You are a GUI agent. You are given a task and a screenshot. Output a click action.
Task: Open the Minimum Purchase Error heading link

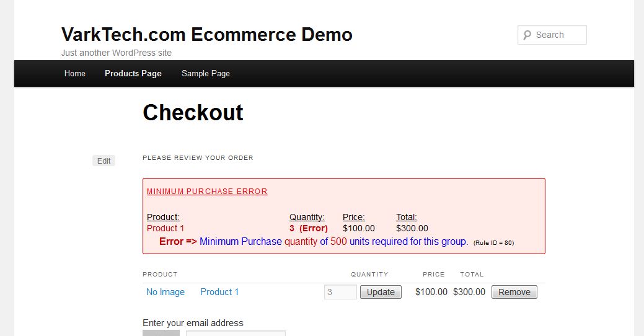pos(207,192)
